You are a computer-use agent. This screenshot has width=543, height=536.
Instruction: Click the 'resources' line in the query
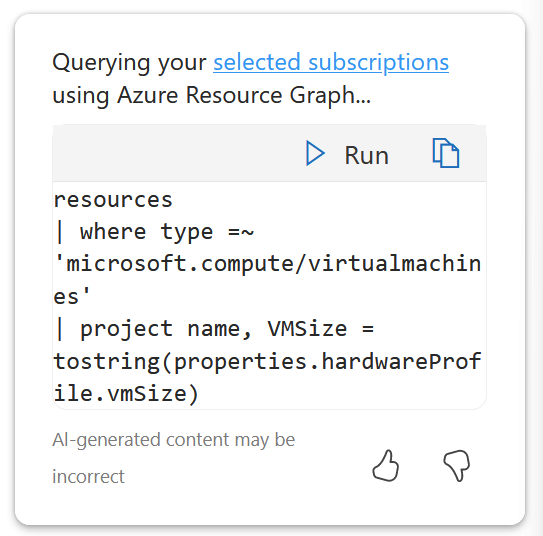point(113,200)
